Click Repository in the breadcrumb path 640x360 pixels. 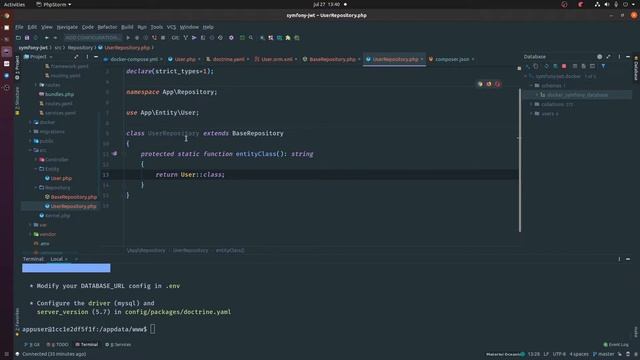80,48
